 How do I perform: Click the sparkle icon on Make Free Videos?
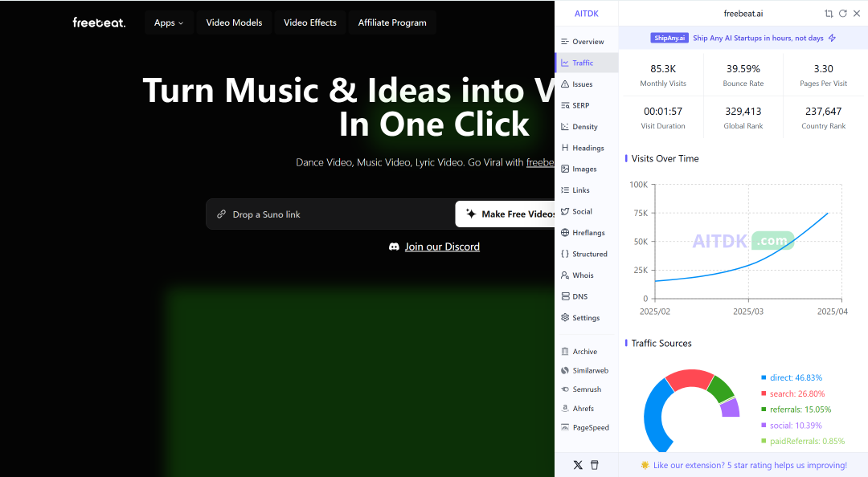tap(471, 214)
